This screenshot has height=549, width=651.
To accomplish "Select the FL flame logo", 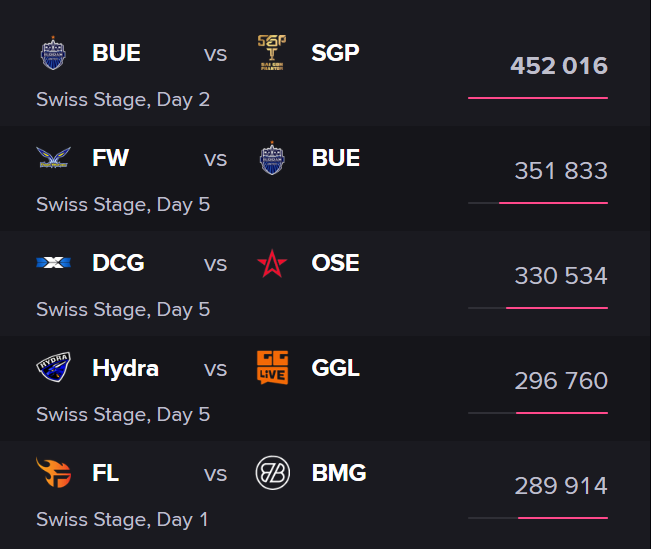I will click(x=53, y=473).
